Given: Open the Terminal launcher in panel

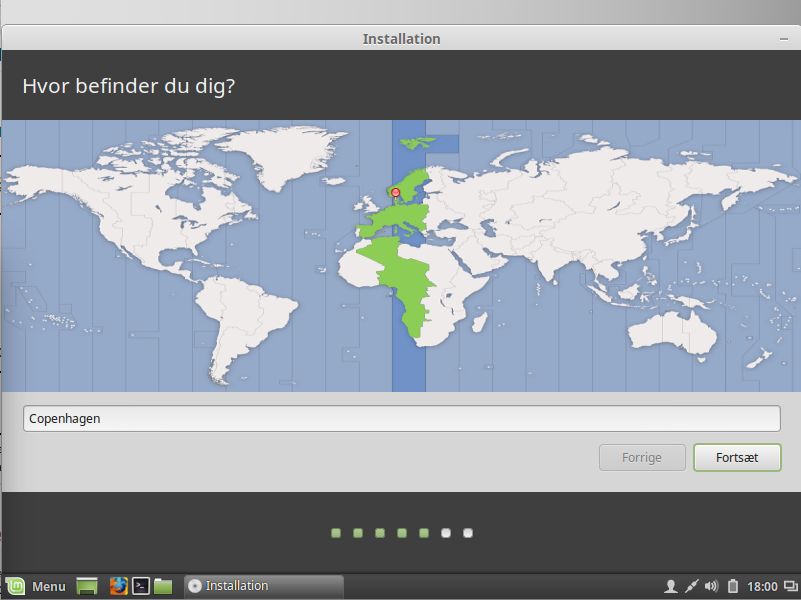Looking at the screenshot, I should pos(140,586).
